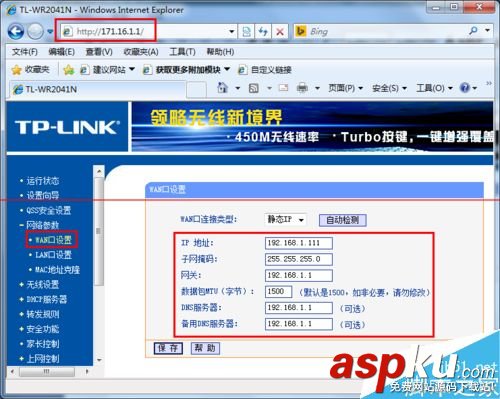Screen dimensions: 500x399
Task: Select LAN口设置 in sidebar
Action: 53,255
